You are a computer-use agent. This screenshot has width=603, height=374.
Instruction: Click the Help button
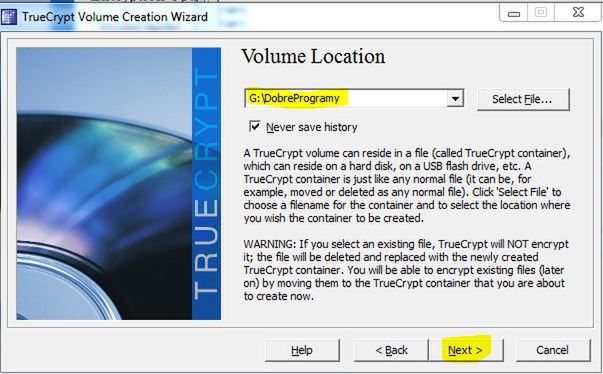pos(302,350)
